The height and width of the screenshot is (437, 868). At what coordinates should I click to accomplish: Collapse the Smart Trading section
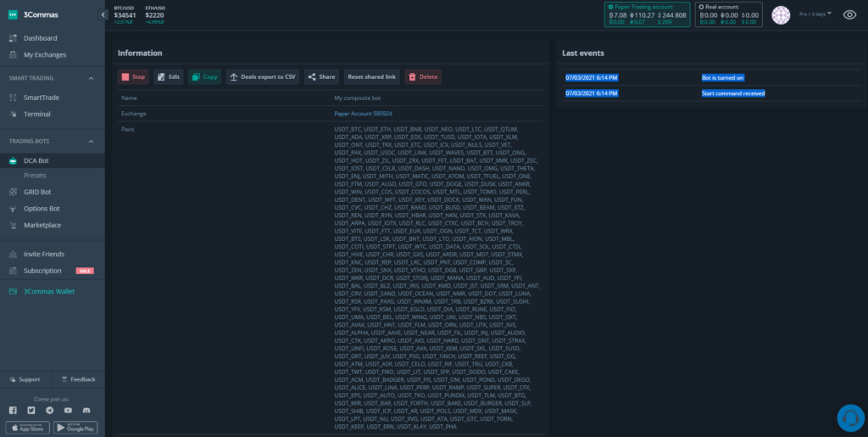(x=91, y=78)
